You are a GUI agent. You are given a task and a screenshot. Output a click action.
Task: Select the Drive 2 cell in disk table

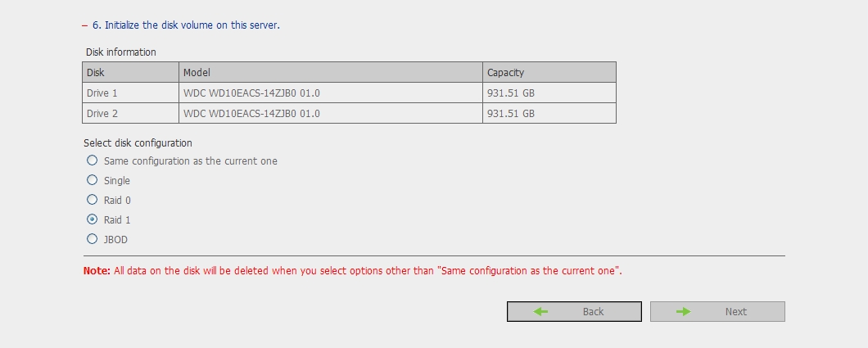pyautogui.click(x=131, y=114)
